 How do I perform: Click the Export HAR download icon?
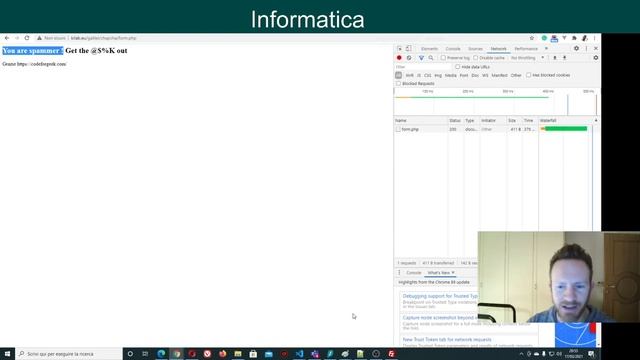pos(564,58)
